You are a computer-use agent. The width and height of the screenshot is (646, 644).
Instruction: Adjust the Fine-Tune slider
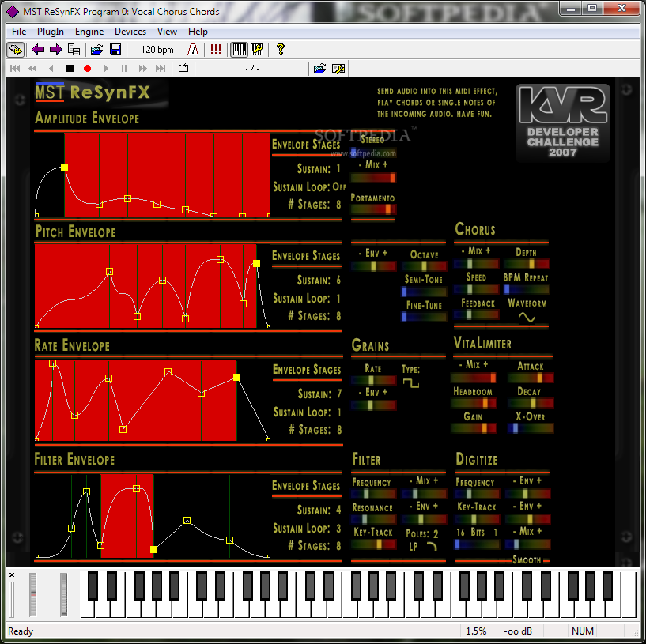(x=424, y=317)
